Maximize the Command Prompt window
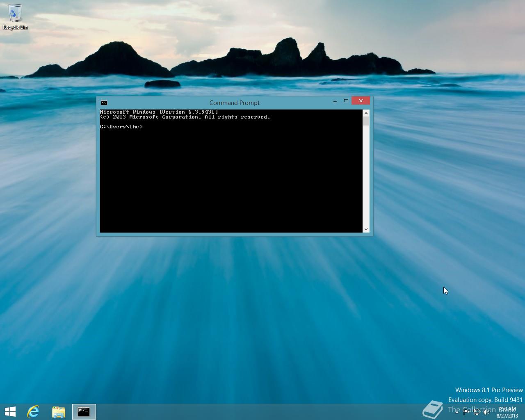Image resolution: width=525 pixels, height=420 pixels. 346,101
